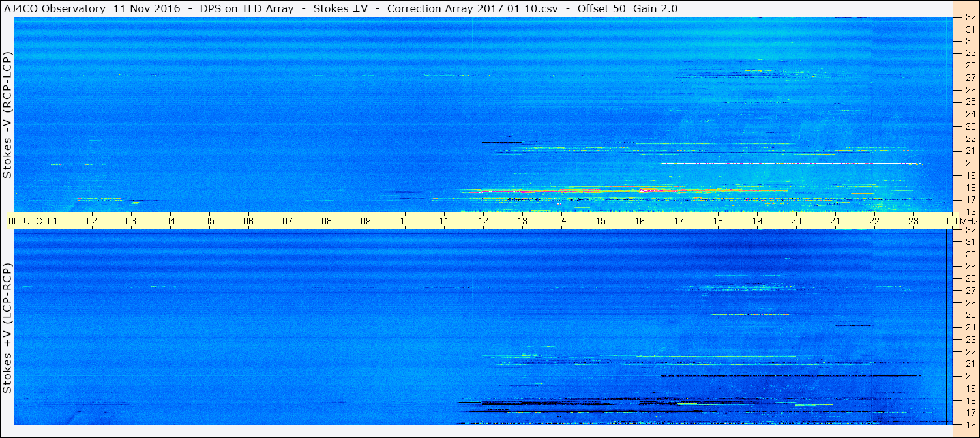Screen dimensions: 980x438
Task: Select hour 10 on the UTC time axis
Action: pyautogui.click(x=405, y=221)
